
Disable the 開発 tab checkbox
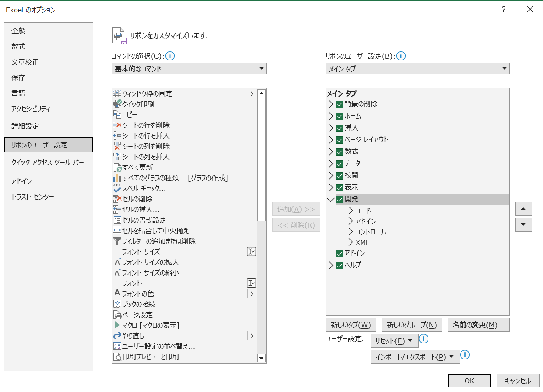coord(340,199)
